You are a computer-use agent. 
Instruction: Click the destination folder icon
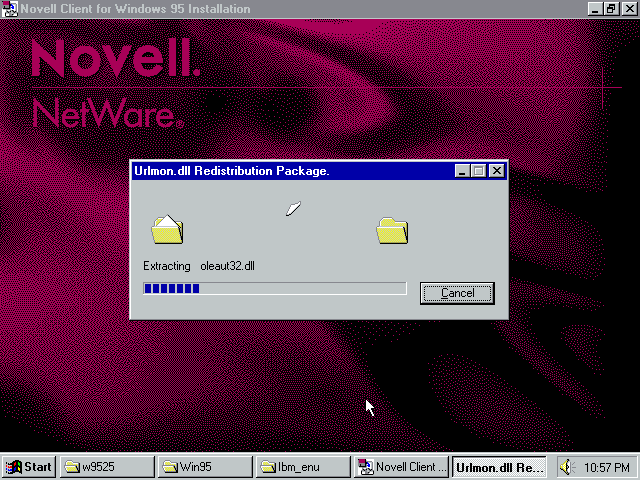(x=392, y=231)
